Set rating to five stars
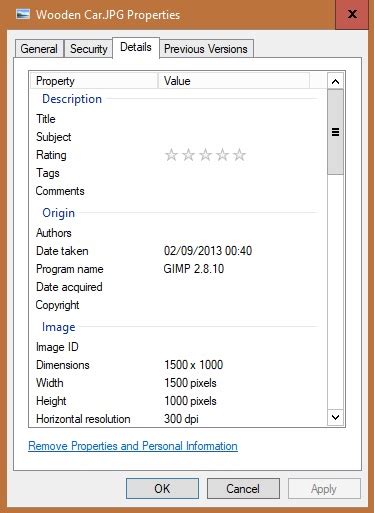 239,155
